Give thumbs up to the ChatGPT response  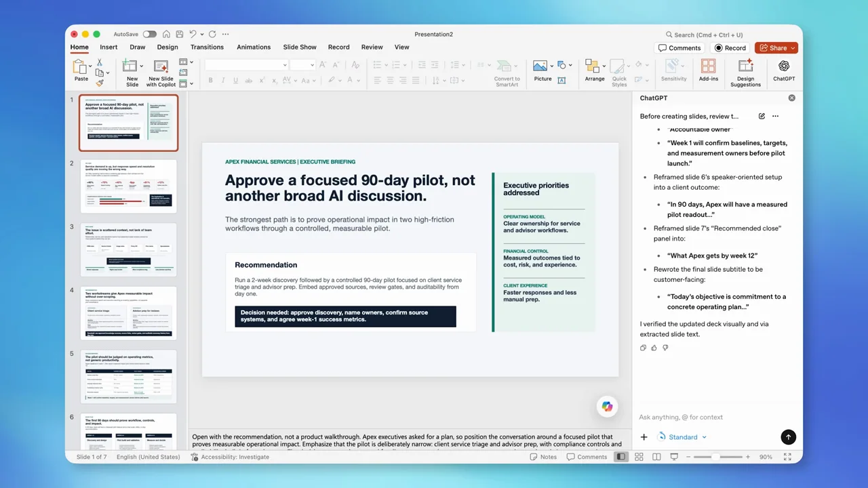tap(654, 348)
